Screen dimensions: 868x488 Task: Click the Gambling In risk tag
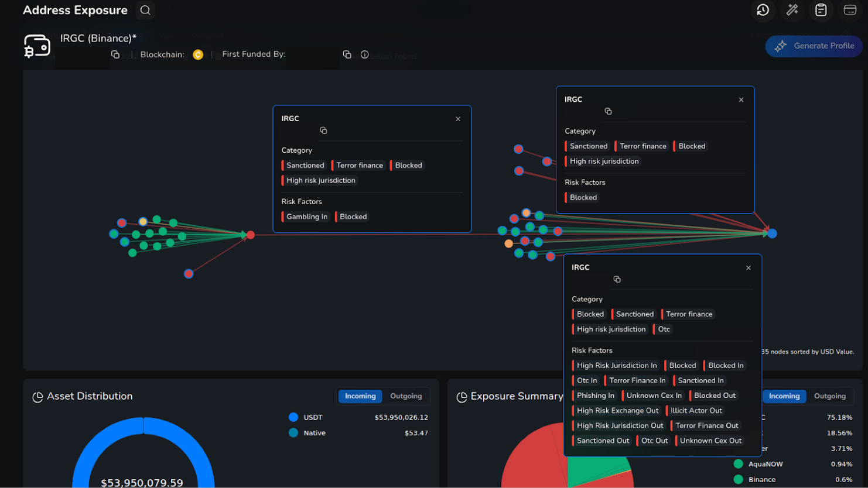(305, 216)
